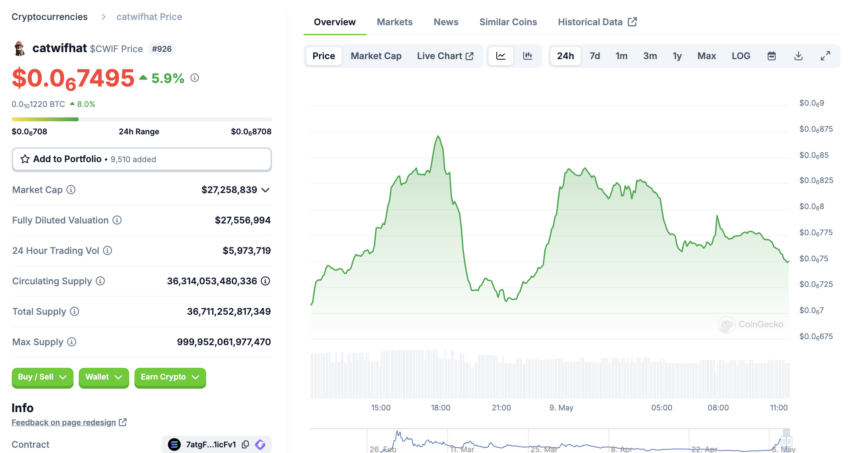Click Add to Portfolio button
This screenshot has width=850, height=453.
pos(141,159)
